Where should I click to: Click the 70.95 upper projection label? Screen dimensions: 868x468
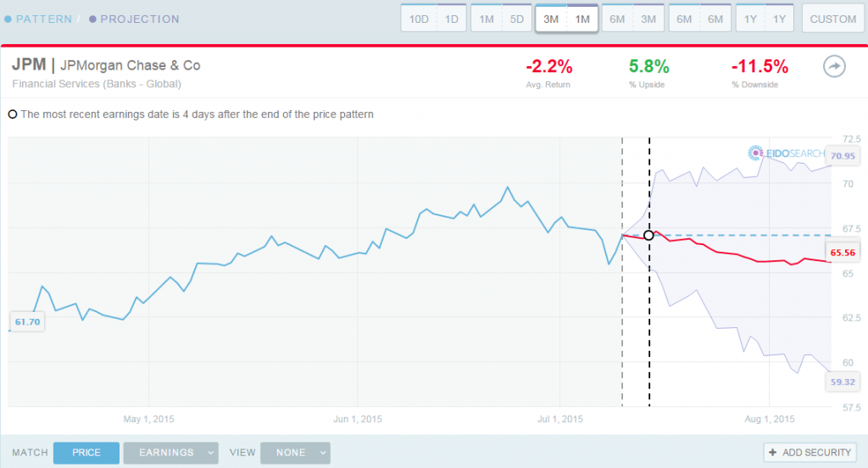(843, 156)
